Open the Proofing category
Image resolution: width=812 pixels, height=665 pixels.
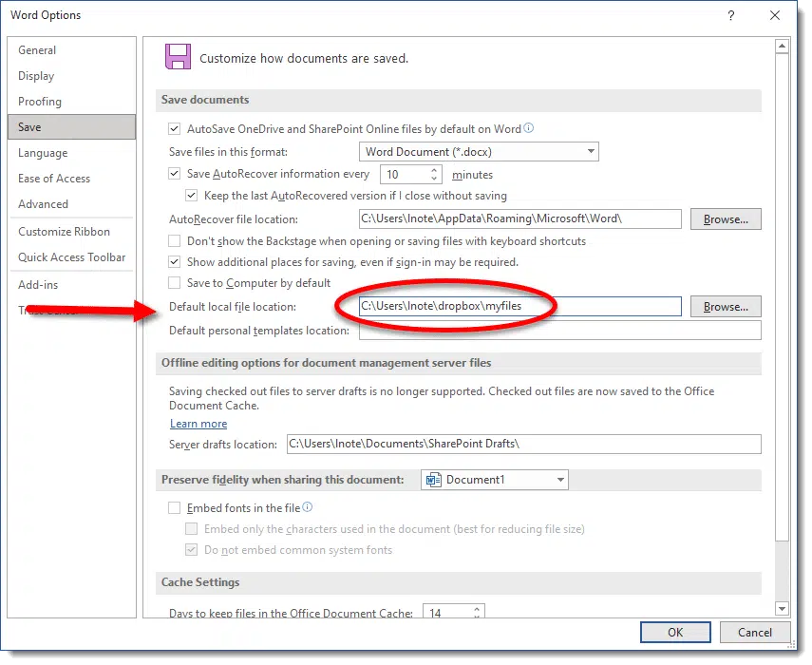[x=40, y=102]
